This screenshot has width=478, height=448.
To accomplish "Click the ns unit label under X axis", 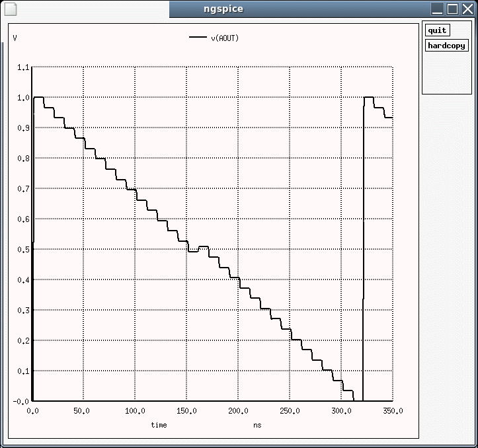I will click(257, 425).
